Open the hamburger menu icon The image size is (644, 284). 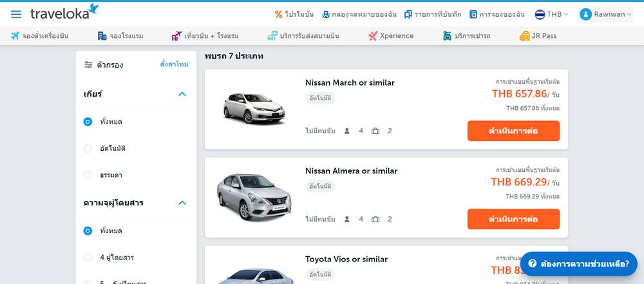pyautogui.click(x=16, y=14)
